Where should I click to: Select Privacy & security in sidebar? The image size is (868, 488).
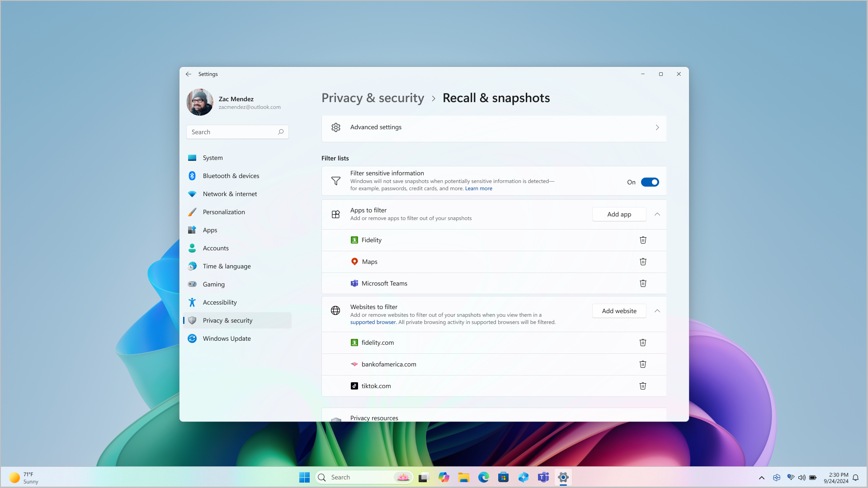point(227,320)
